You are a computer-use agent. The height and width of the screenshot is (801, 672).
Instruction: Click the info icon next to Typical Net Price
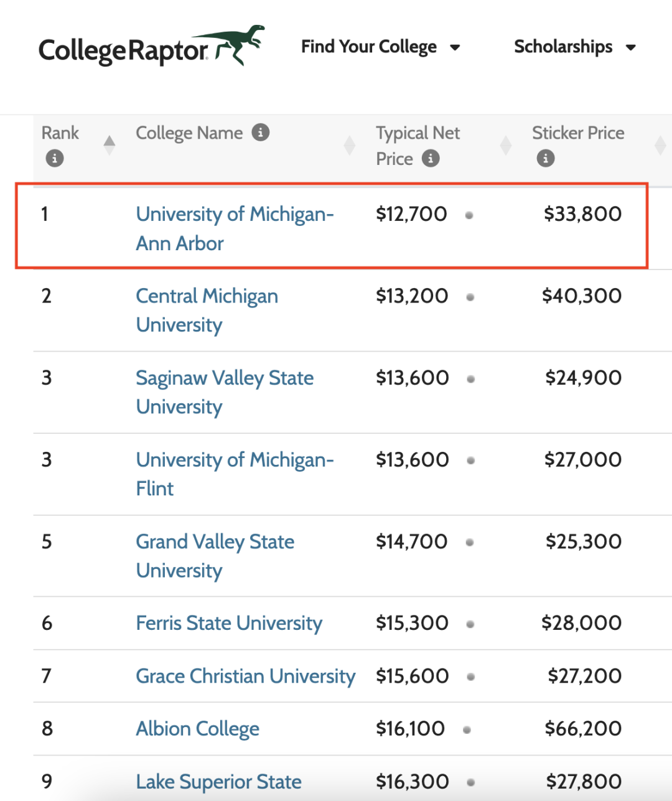point(431,159)
